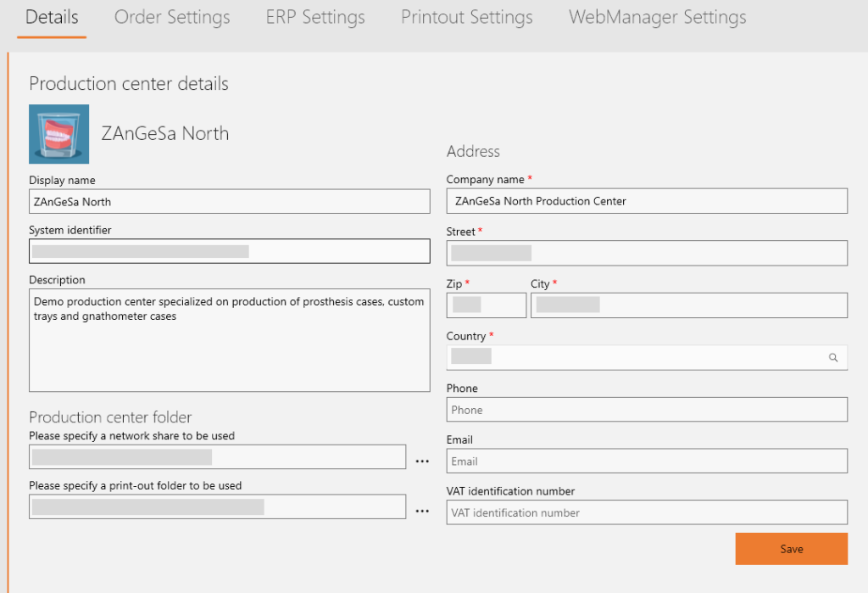Focus the network share path field
This screenshot has width=868, height=593.
coord(217,457)
